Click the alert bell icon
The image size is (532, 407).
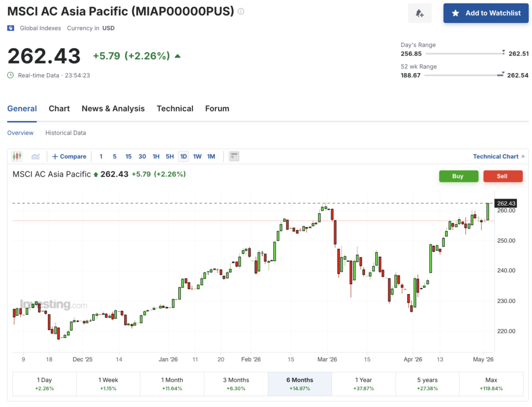click(x=420, y=13)
